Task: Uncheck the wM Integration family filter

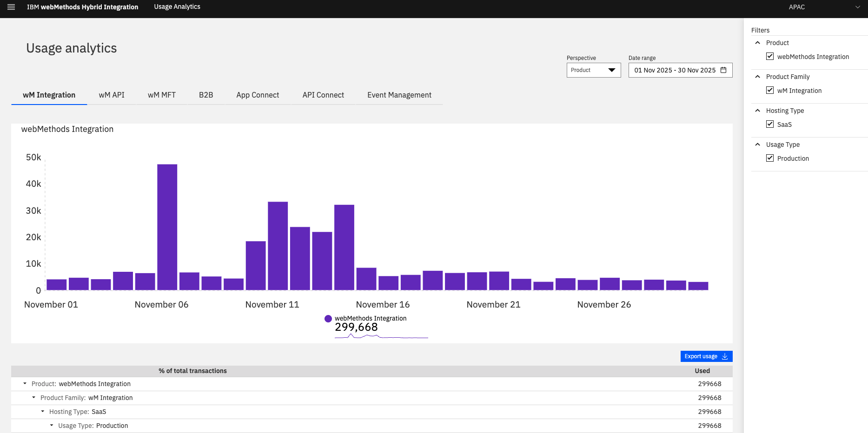Action: (x=770, y=90)
